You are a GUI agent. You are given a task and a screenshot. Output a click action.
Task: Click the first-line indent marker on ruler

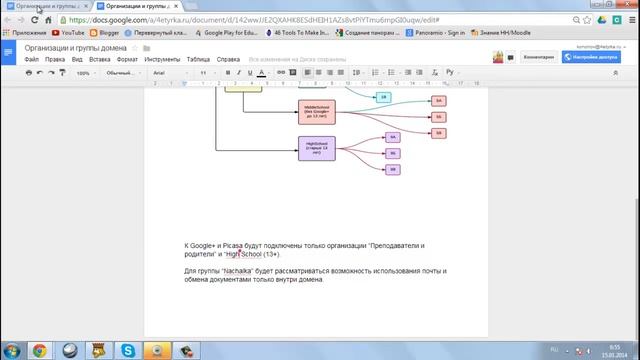(184, 82)
